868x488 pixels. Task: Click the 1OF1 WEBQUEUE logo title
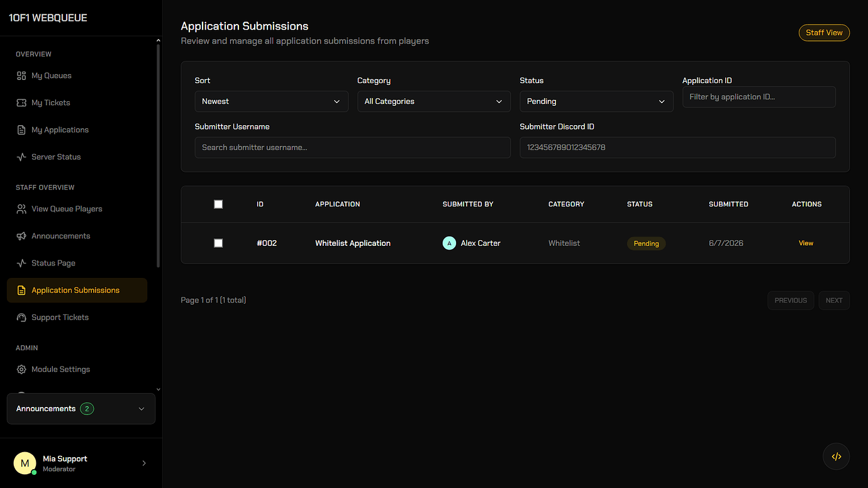pyautogui.click(x=48, y=18)
